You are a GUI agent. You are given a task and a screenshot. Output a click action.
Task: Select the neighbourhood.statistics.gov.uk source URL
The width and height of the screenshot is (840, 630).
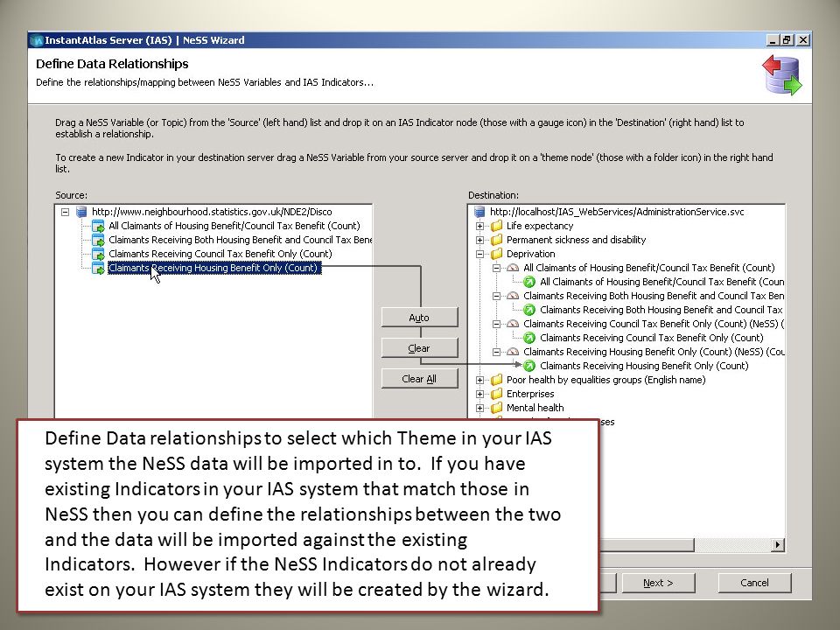212,212
